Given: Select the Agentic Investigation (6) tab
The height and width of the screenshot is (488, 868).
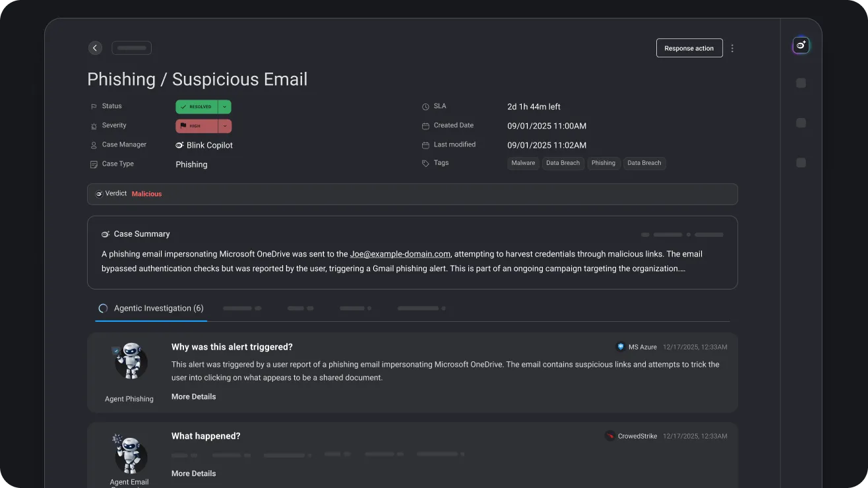Looking at the screenshot, I should [151, 309].
